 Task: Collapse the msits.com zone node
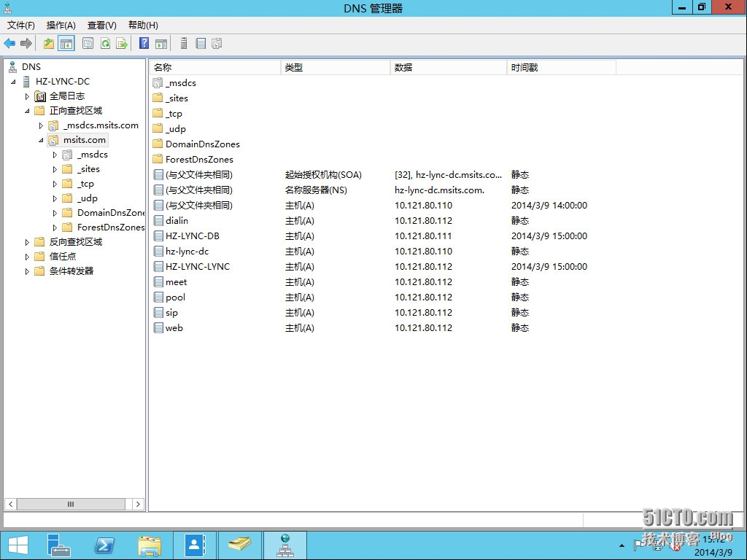pyautogui.click(x=41, y=140)
